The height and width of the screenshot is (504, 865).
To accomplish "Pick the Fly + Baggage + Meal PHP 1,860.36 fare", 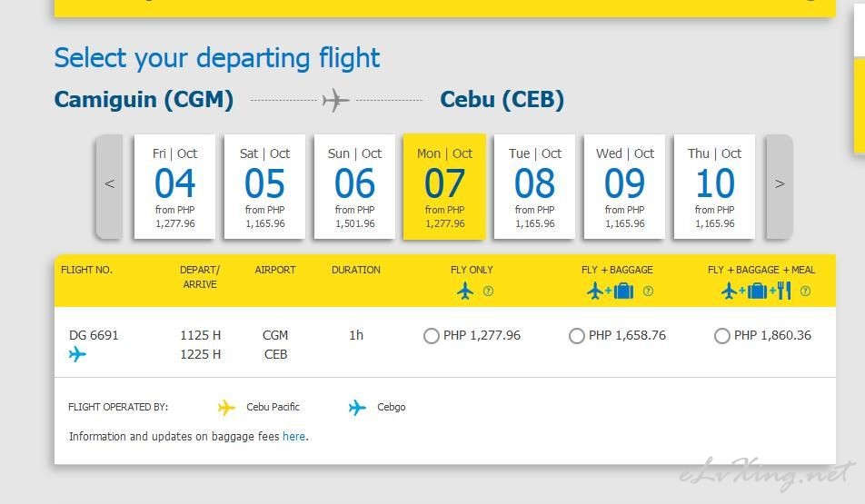I will pos(722,336).
